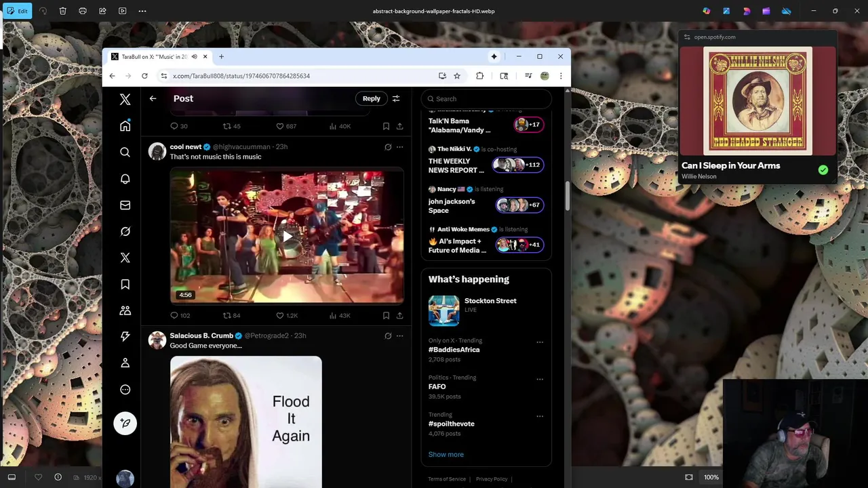This screenshot has height=488, width=868.
Task: Open Messages envelope icon in X sidebar
Action: 125,205
